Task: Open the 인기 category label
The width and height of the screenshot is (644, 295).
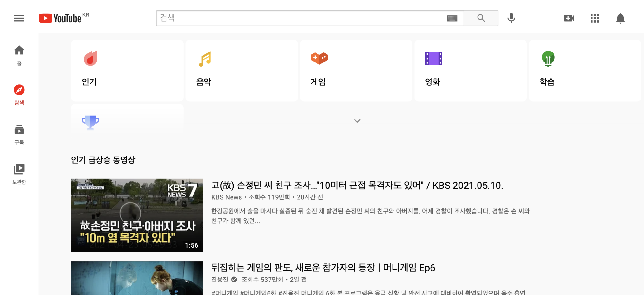Action: [89, 82]
